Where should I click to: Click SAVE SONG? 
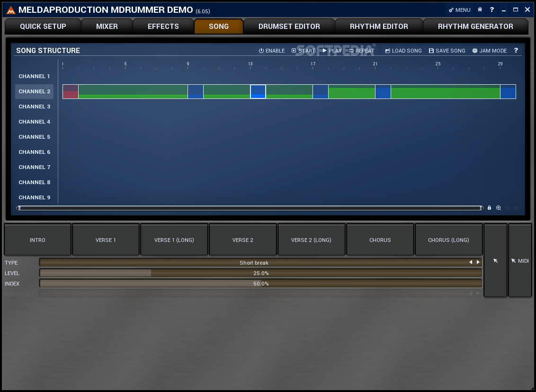coord(447,51)
